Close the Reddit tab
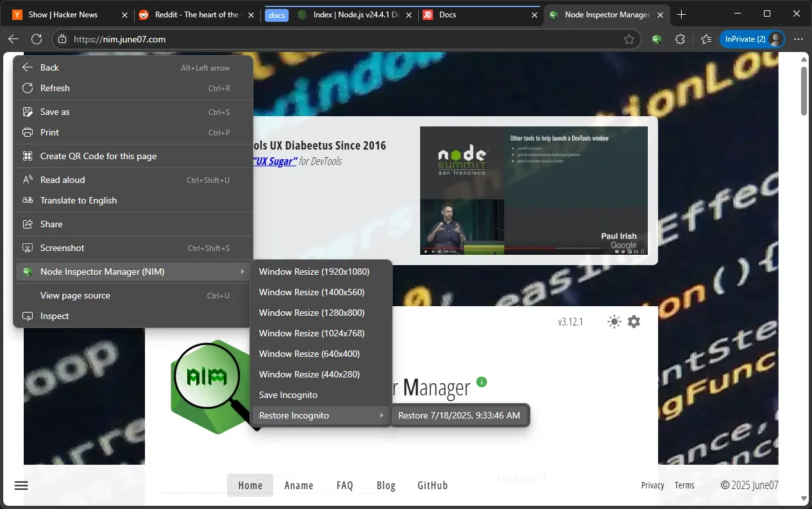812x509 pixels. click(251, 14)
